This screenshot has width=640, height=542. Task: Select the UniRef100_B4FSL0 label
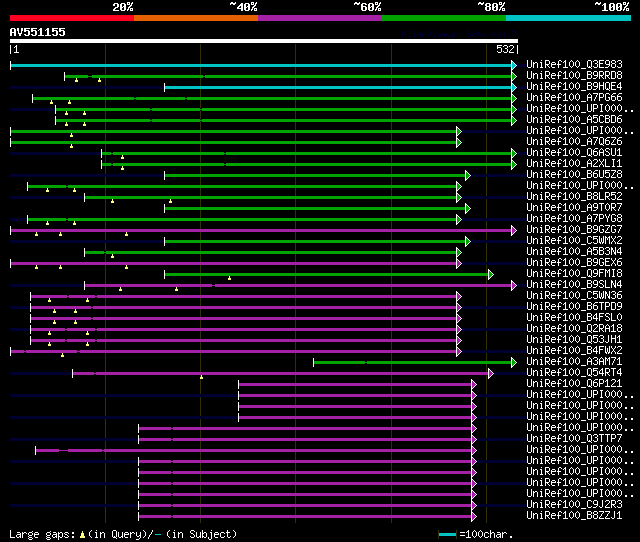point(574,318)
